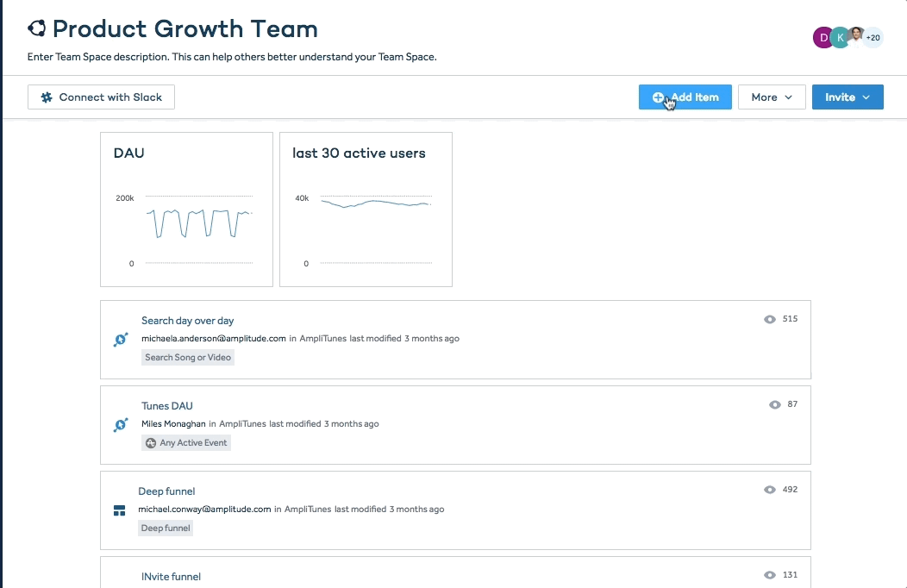Click the Team Space description text field
Image resolution: width=907 pixels, height=588 pixels.
233,57
